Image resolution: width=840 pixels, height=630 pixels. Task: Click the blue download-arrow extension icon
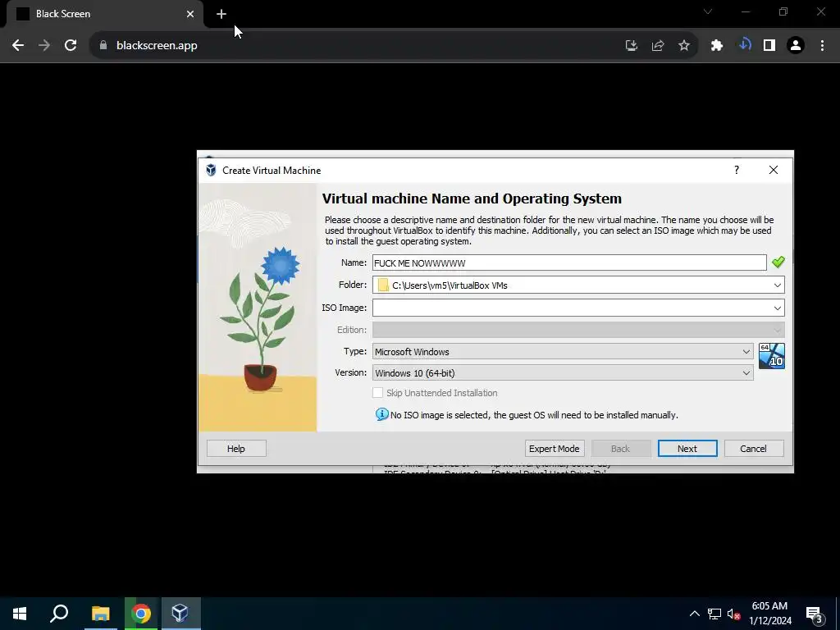tap(745, 45)
